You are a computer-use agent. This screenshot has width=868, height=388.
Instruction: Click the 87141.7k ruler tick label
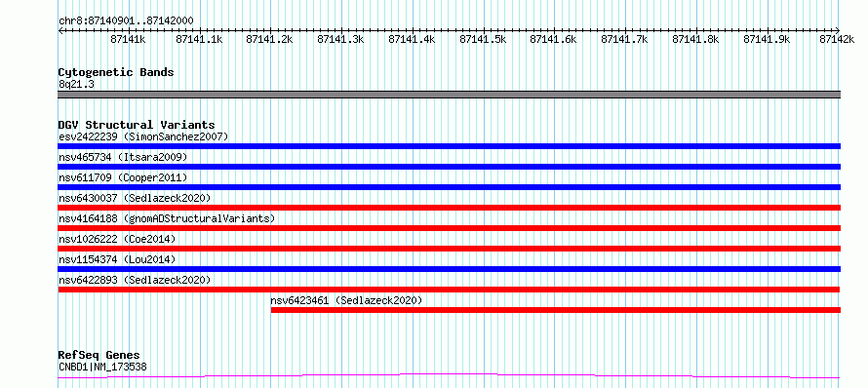click(625, 39)
